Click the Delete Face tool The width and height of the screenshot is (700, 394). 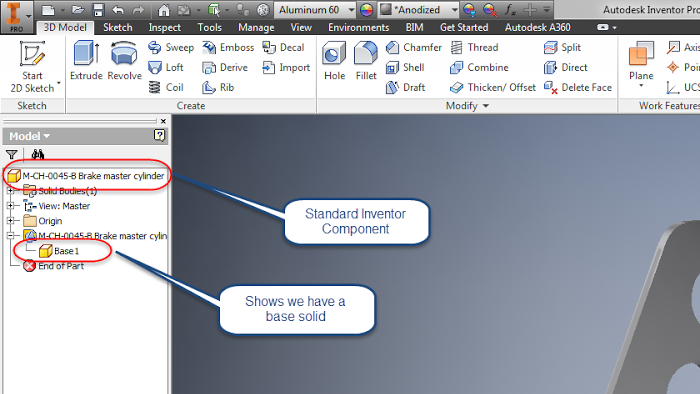pos(578,87)
